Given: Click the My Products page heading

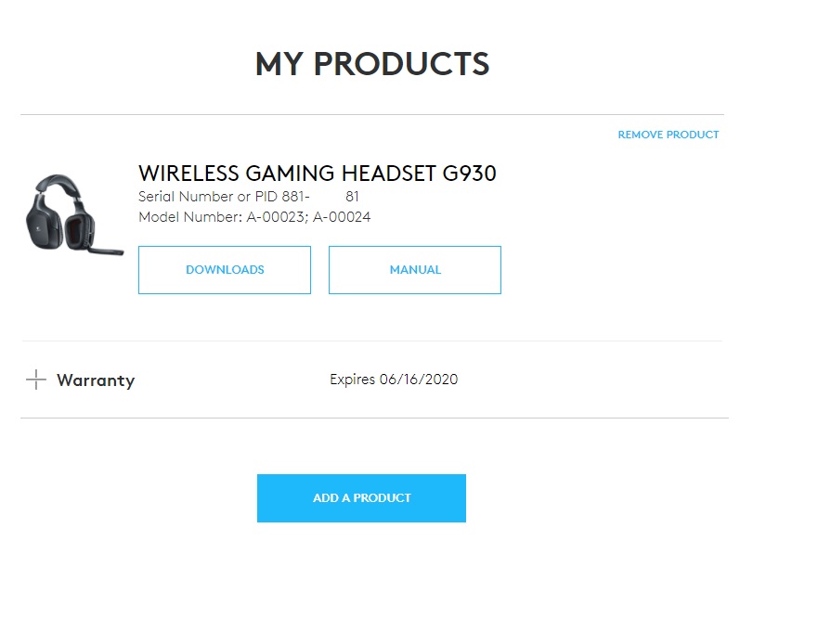Looking at the screenshot, I should [x=372, y=64].
